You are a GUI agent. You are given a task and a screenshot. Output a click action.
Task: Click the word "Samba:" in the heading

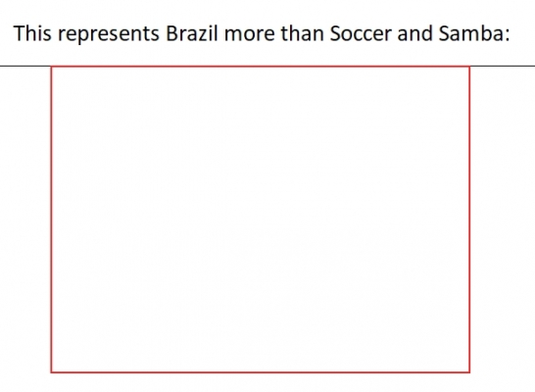474,33
